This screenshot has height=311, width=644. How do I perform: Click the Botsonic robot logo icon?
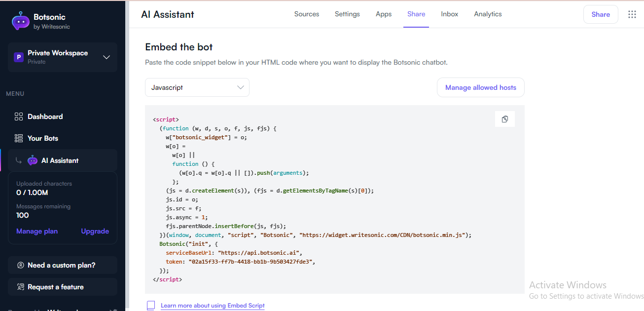(x=21, y=21)
